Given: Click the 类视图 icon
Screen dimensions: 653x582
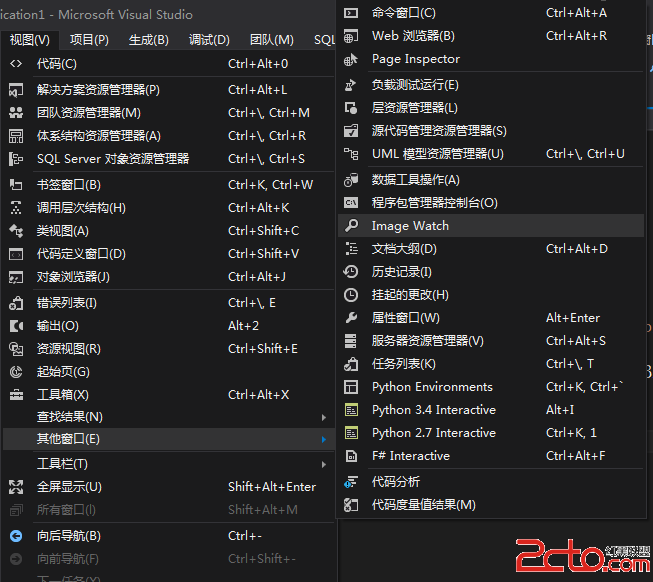Looking at the screenshot, I should [16, 231].
